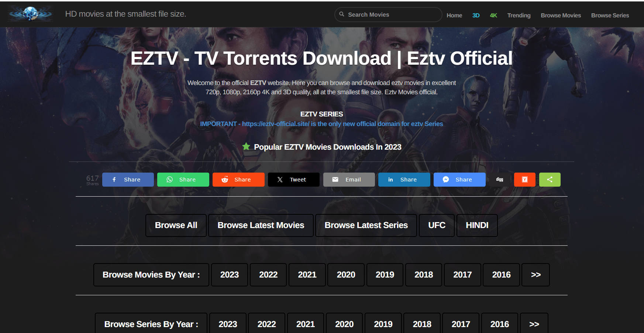Click the red Y share icon
Image resolution: width=644 pixels, height=333 pixels.
(524, 180)
